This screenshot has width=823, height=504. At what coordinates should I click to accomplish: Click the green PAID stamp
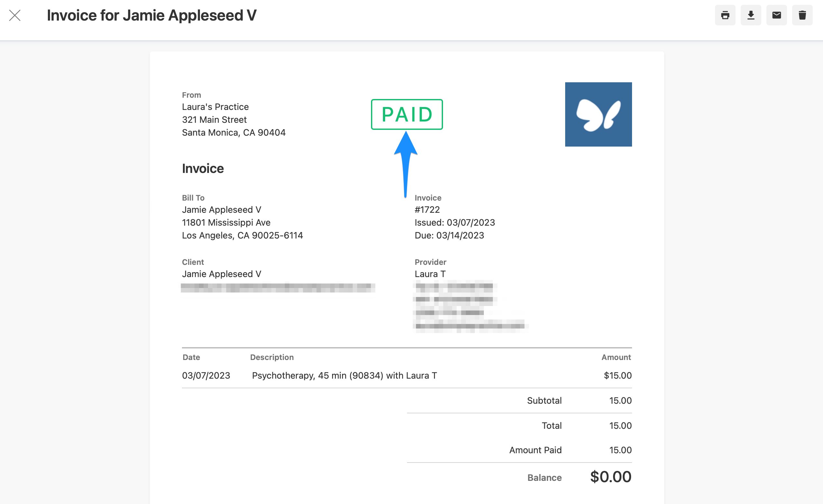407,114
